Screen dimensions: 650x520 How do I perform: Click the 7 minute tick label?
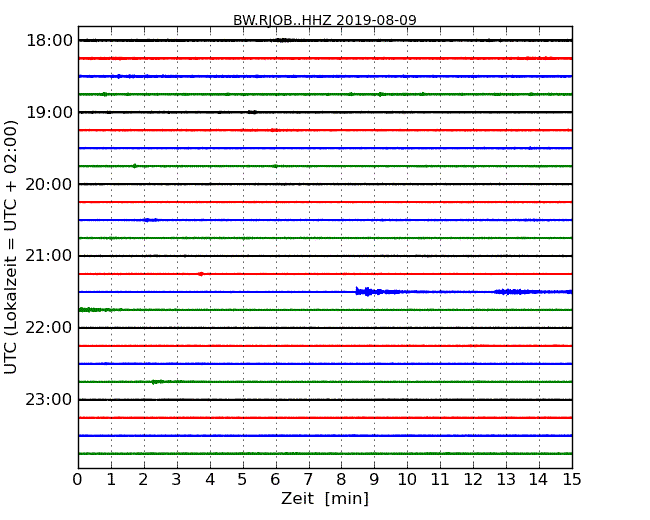click(x=308, y=480)
